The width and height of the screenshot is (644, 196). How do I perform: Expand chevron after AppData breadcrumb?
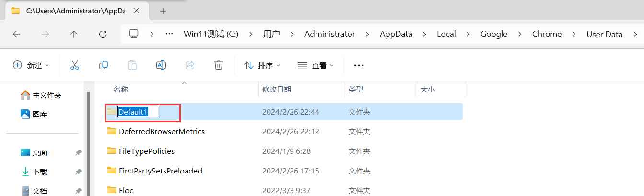(x=424, y=34)
